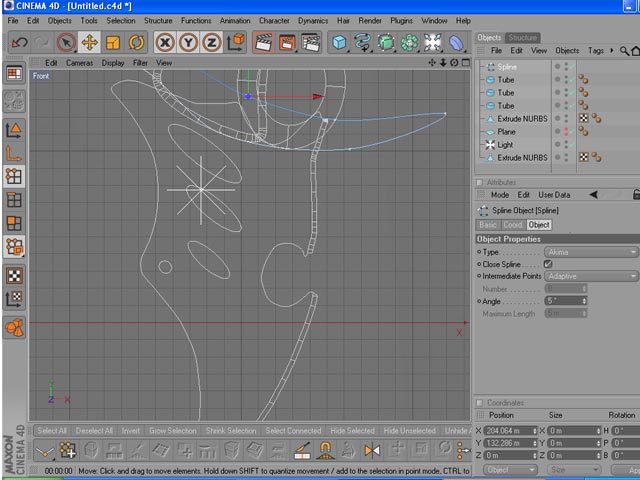
Task: Add a NURBS generator object
Action: (x=386, y=42)
